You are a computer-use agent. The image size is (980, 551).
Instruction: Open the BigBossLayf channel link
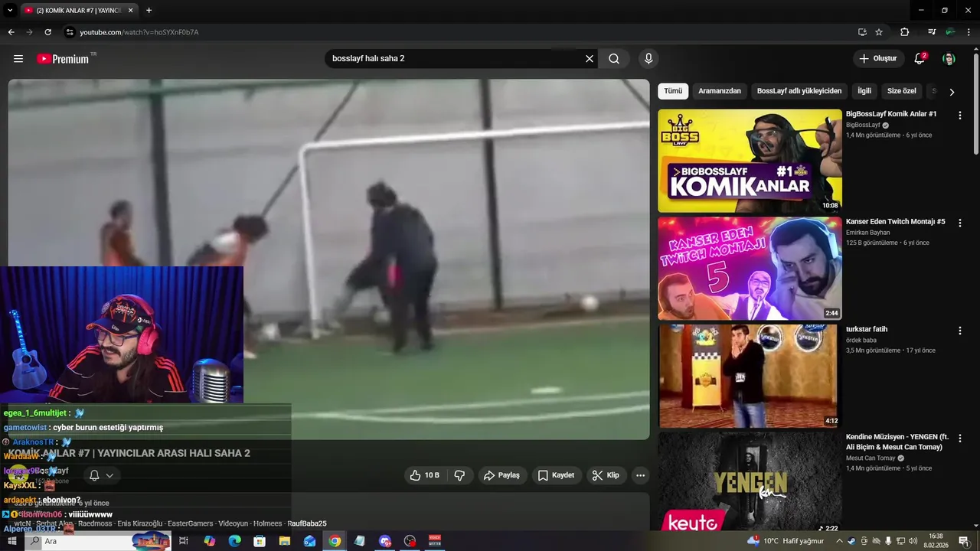click(x=863, y=126)
